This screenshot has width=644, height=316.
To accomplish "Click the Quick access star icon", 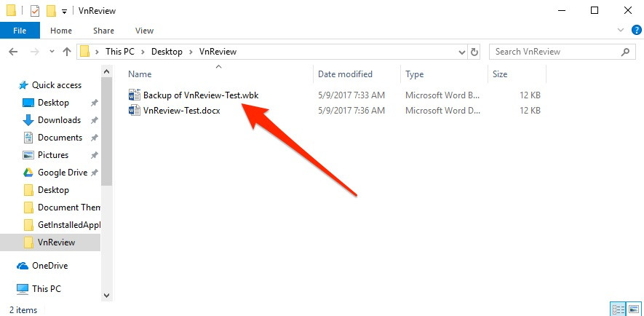I will point(23,85).
